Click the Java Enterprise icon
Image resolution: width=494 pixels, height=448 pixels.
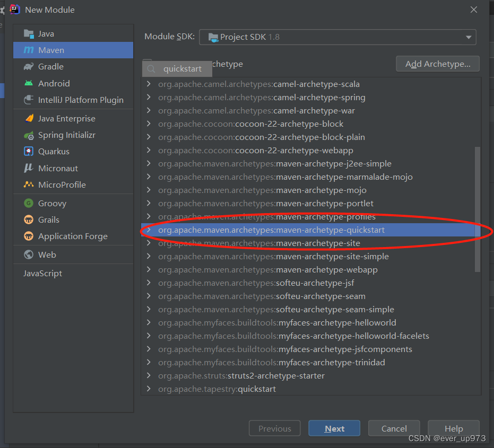29,118
